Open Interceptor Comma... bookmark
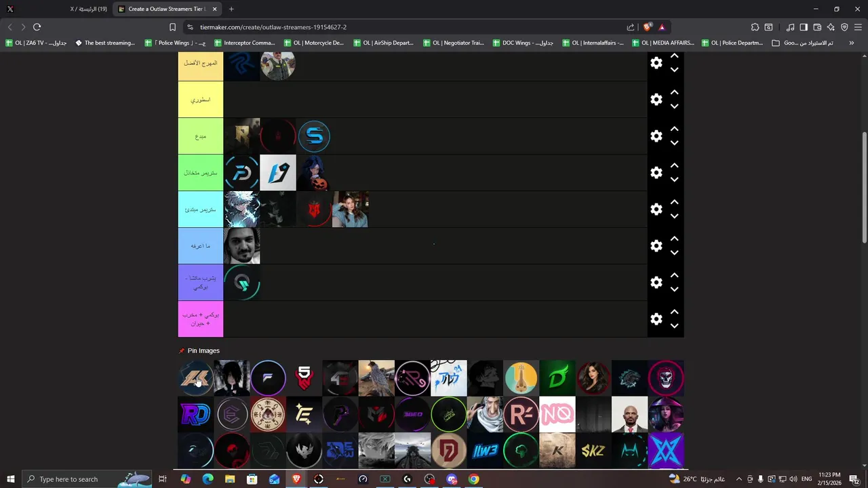The image size is (868, 488). tap(245, 43)
